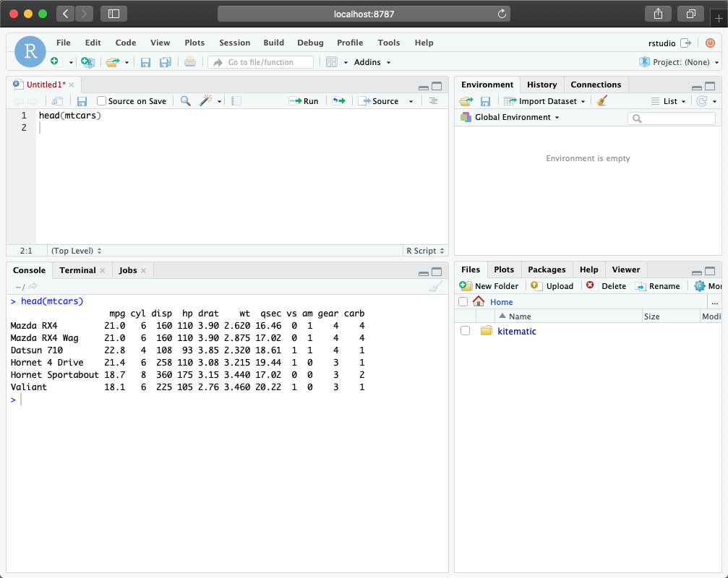The height and width of the screenshot is (578, 728).
Task: Click the Re-run previous code region icon
Action: (x=339, y=100)
